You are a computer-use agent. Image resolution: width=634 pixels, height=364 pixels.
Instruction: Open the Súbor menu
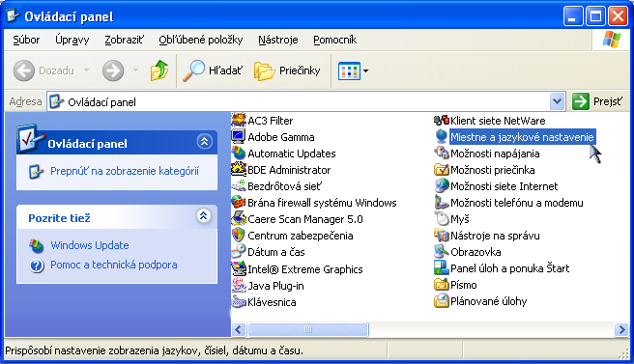[26, 40]
